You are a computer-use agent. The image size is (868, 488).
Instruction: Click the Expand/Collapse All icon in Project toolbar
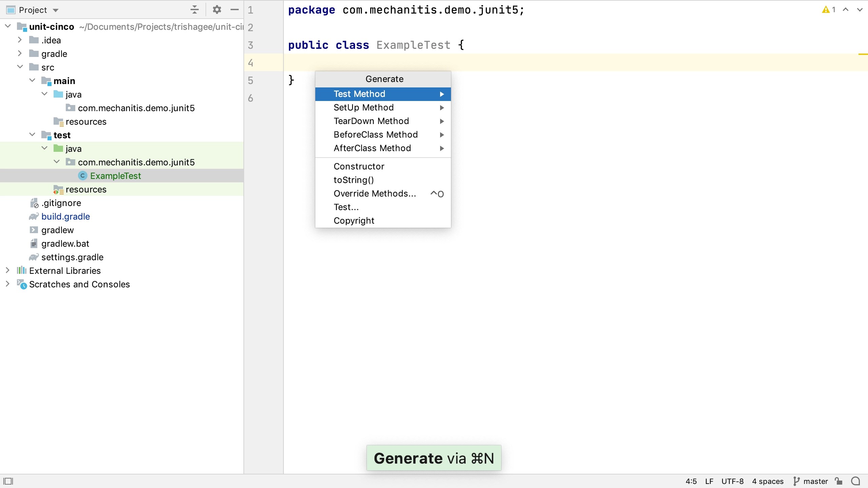coord(194,9)
